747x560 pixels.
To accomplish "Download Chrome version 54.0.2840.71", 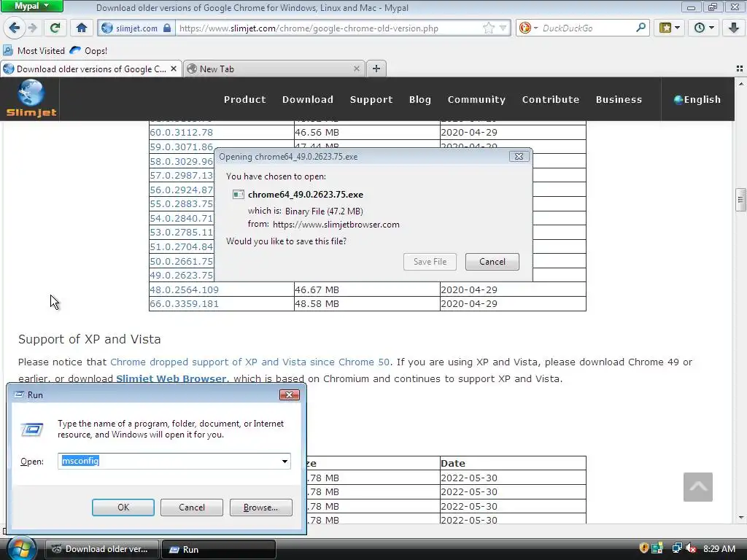I will point(181,218).
